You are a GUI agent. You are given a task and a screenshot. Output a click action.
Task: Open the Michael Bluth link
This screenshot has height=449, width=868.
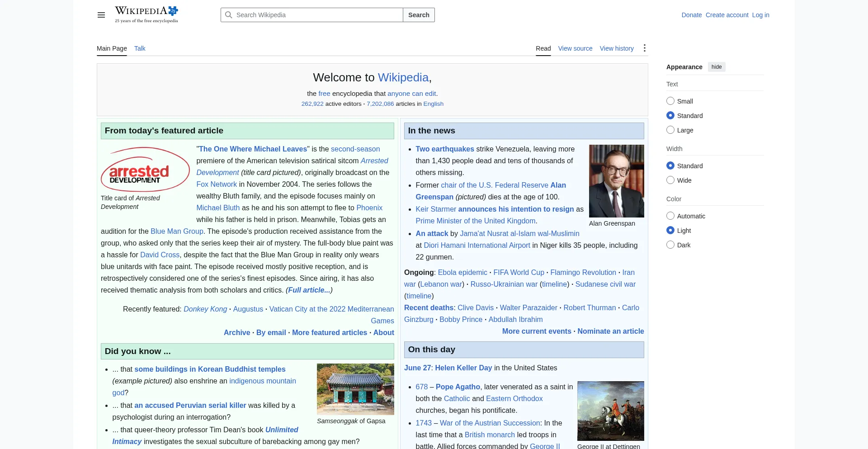[x=218, y=208]
